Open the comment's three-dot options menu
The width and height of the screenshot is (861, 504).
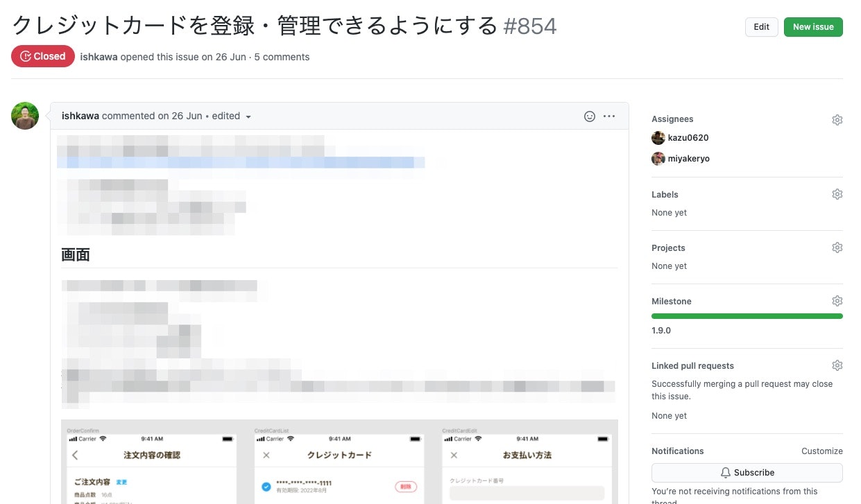609,116
